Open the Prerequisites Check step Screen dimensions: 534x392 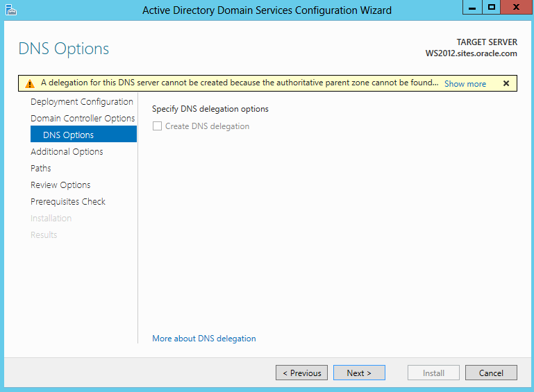click(68, 202)
